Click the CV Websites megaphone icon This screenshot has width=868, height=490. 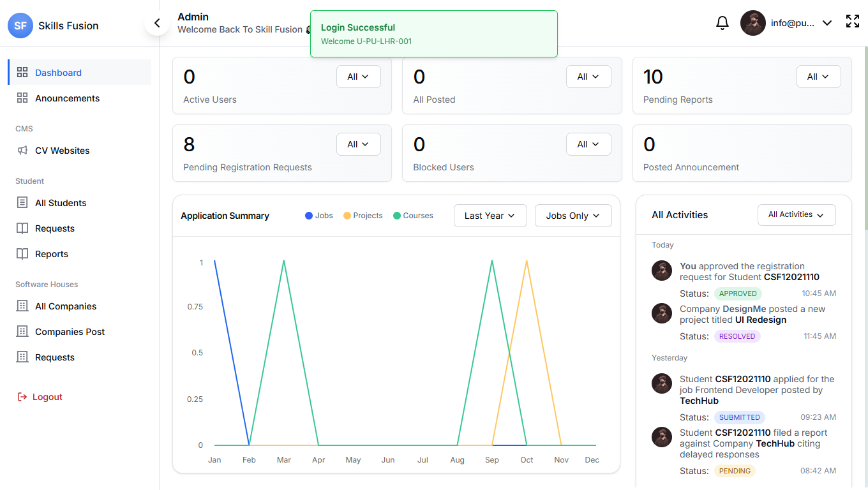(x=22, y=151)
